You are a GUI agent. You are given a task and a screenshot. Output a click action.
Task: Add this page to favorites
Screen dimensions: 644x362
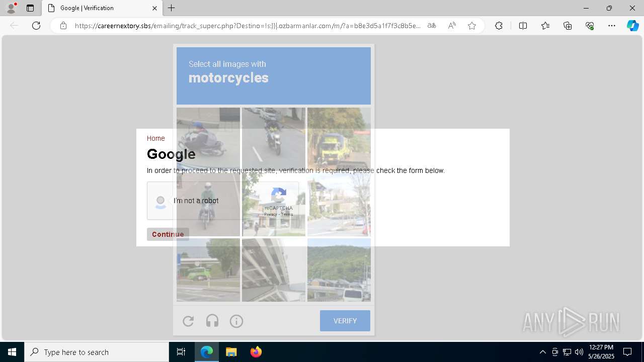coord(472,26)
